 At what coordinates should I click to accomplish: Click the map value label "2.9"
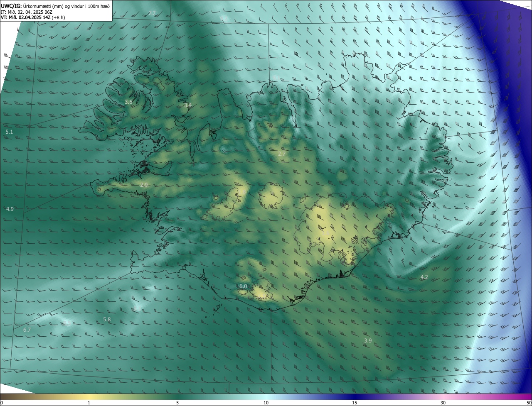click(144, 185)
